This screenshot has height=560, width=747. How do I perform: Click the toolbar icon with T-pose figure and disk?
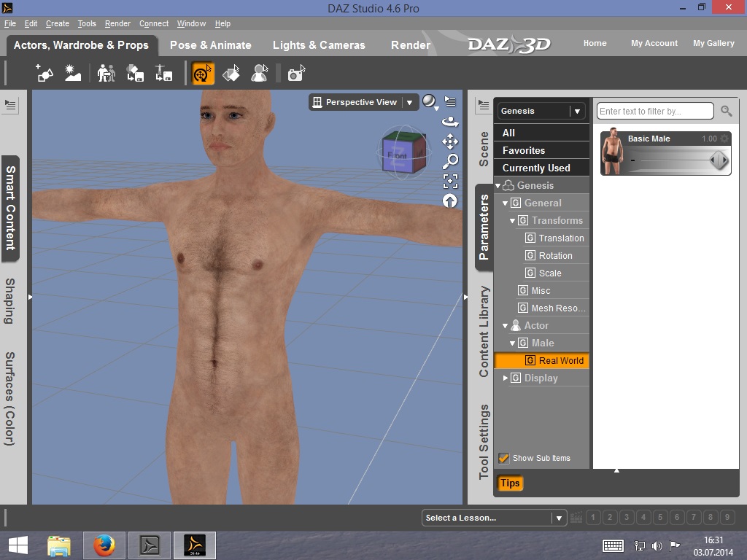tap(164, 74)
